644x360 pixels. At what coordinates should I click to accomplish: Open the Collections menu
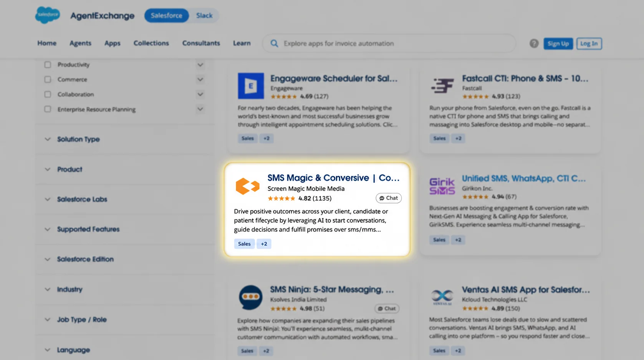pos(151,43)
